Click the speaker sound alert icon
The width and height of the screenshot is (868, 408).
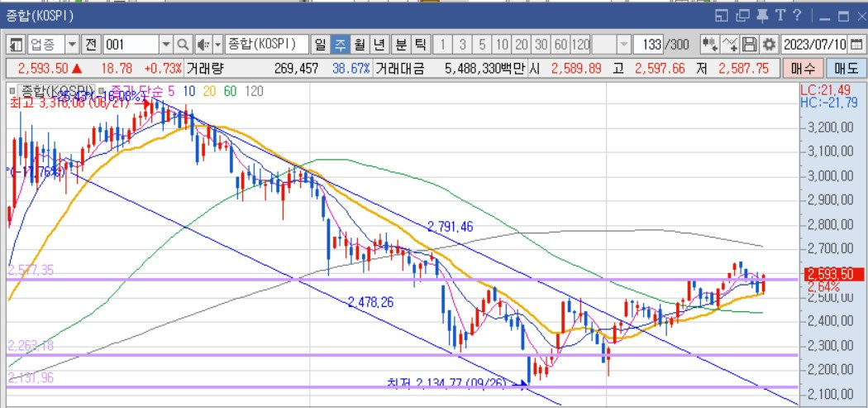203,45
